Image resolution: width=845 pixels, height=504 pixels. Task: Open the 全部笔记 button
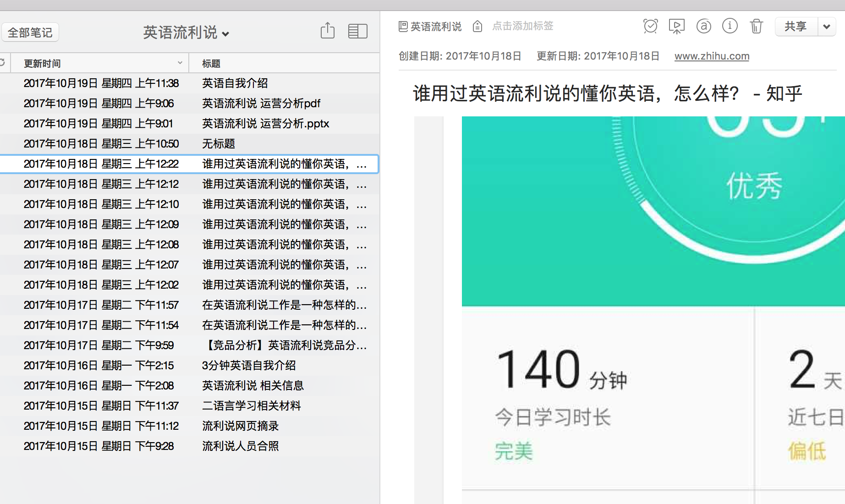pyautogui.click(x=30, y=33)
